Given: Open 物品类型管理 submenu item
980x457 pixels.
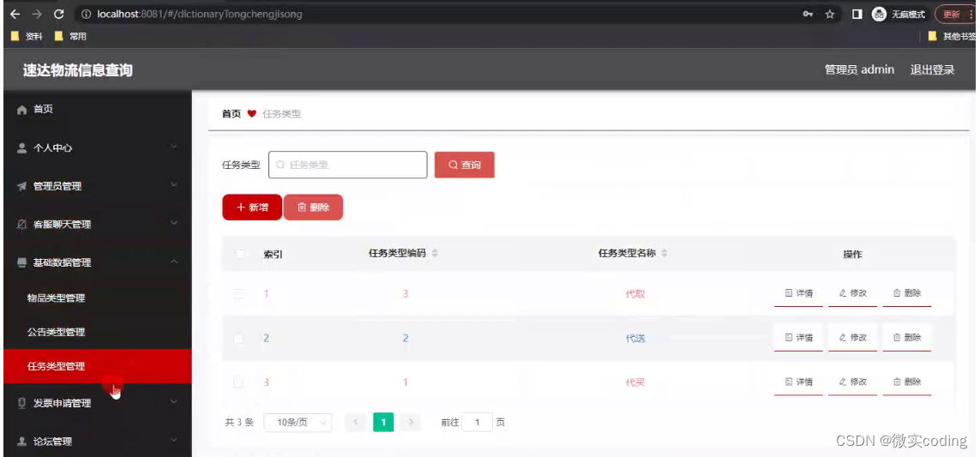Looking at the screenshot, I should tap(57, 298).
